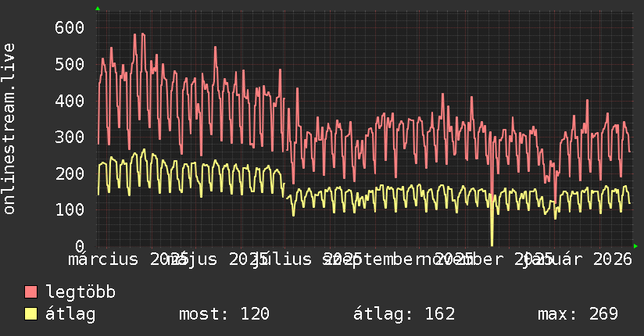Click the green arrow atop the y-axis

coord(98,9)
